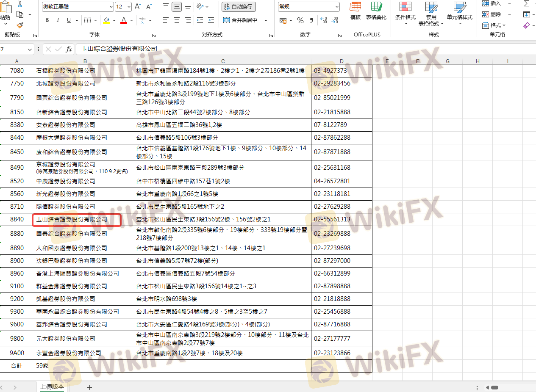The width and height of the screenshot is (536, 392).
Task: Click the increase indent icon
Action: pyautogui.click(x=209, y=20)
